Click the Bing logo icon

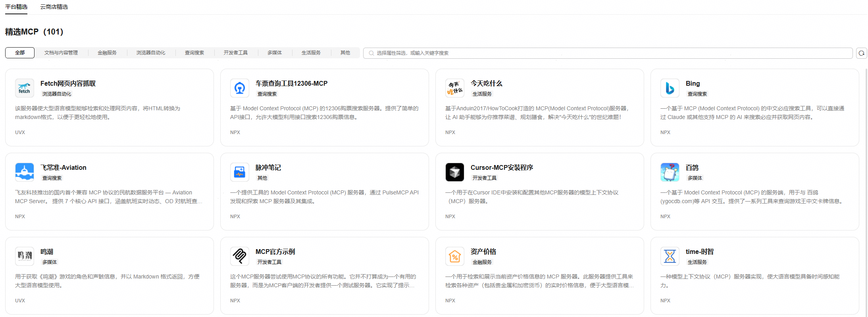(670, 88)
